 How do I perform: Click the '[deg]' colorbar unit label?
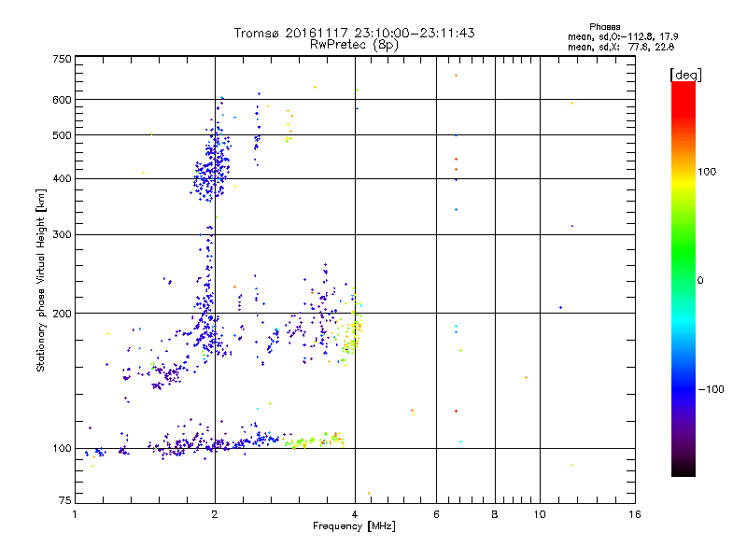685,75
